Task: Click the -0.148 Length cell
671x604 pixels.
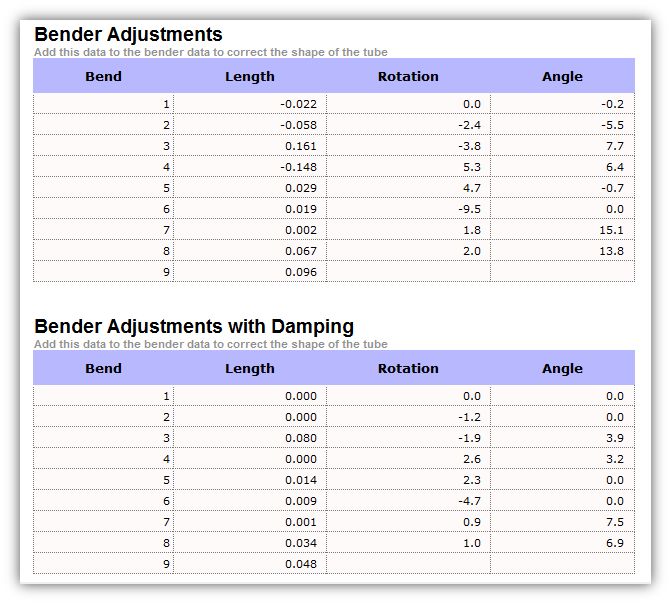Action: (x=299, y=167)
